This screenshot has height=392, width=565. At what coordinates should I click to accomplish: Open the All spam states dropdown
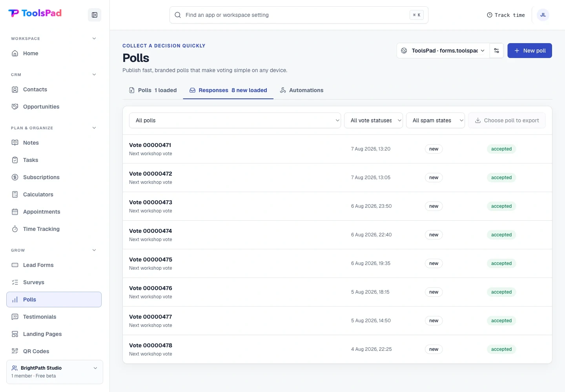[436, 120]
